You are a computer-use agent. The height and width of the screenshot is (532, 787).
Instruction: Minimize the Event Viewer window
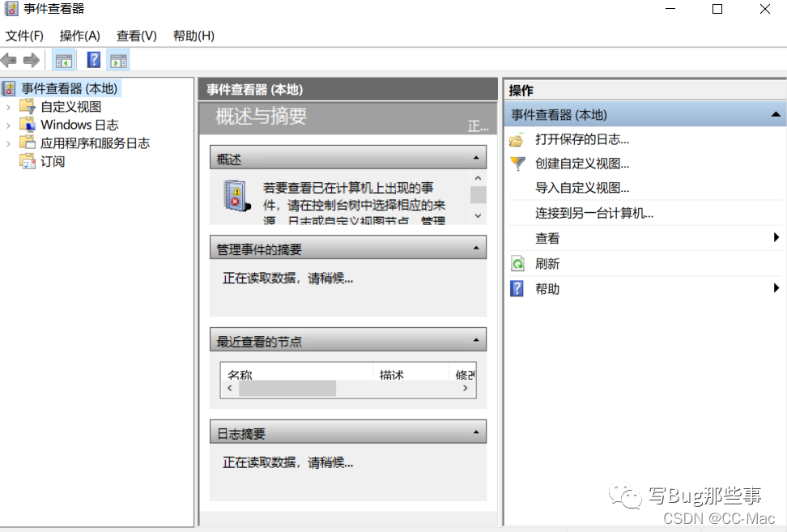coord(670,9)
